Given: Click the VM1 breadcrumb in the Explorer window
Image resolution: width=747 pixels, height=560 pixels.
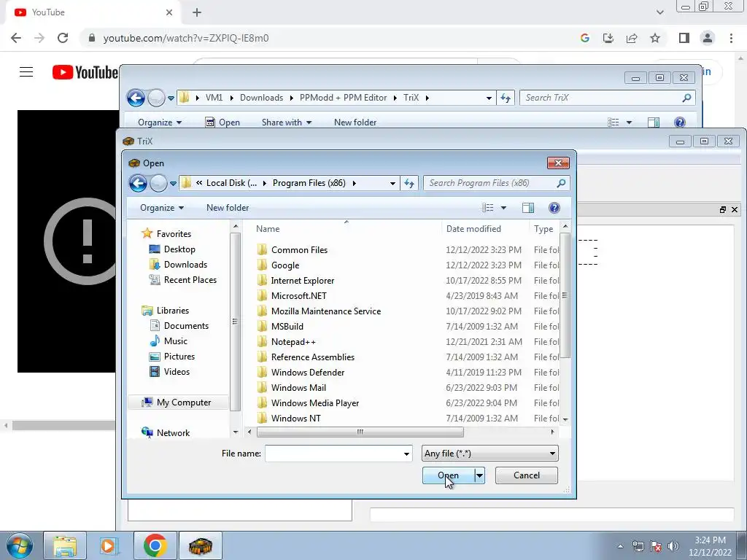Looking at the screenshot, I should pos(214,98).
